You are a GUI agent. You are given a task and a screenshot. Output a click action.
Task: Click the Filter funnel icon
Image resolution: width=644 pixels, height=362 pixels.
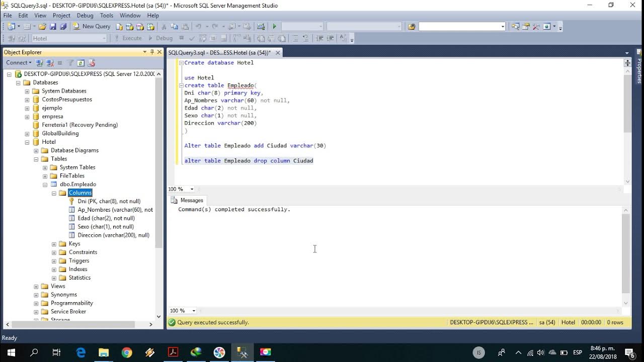(x=70, y=63)
